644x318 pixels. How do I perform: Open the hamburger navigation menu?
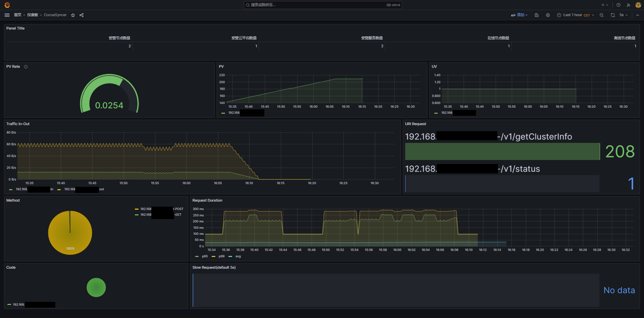(x=7, y=15)
